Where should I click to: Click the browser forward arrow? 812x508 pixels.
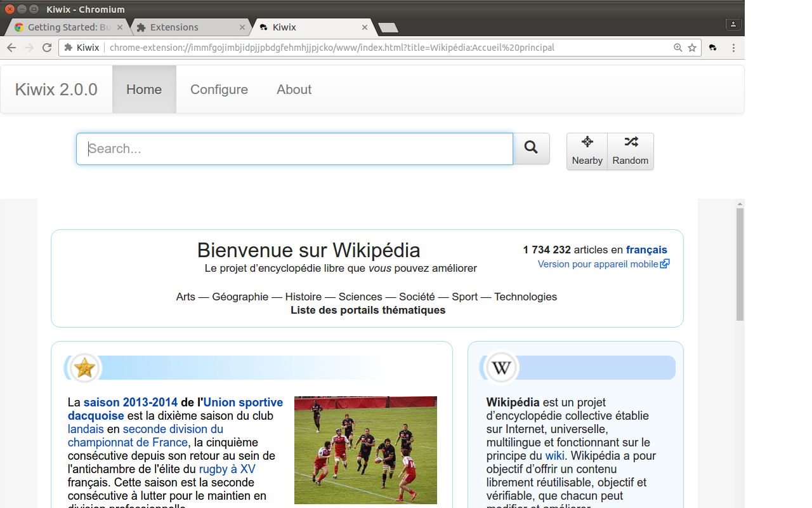(29, 48)
